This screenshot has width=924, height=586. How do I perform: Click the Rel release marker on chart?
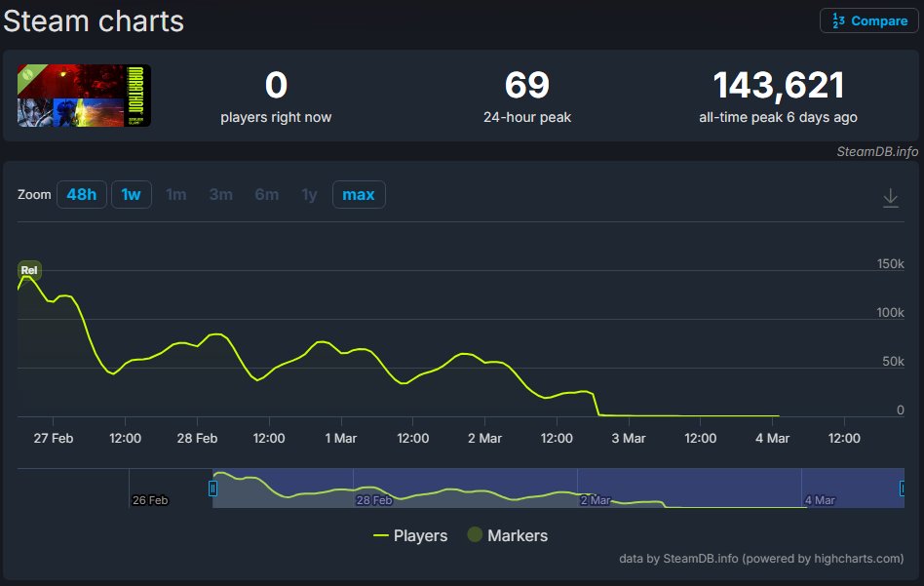tap(29, 270)
